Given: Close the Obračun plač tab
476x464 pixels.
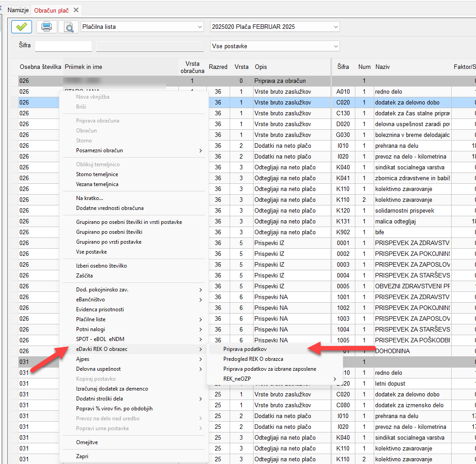Looking at the screenshot, I should 76,10.
